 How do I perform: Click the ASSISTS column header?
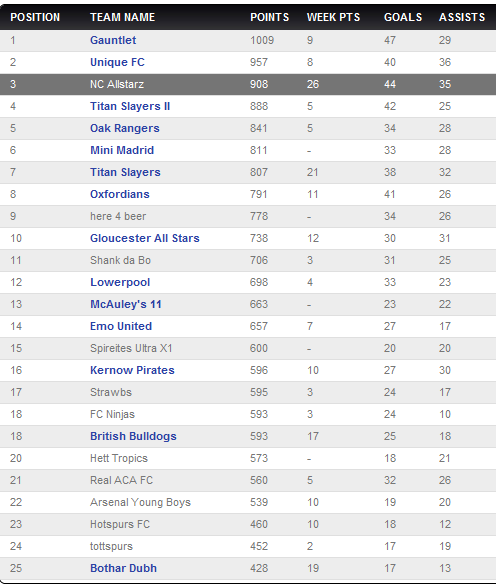click(x=462, y=17)
